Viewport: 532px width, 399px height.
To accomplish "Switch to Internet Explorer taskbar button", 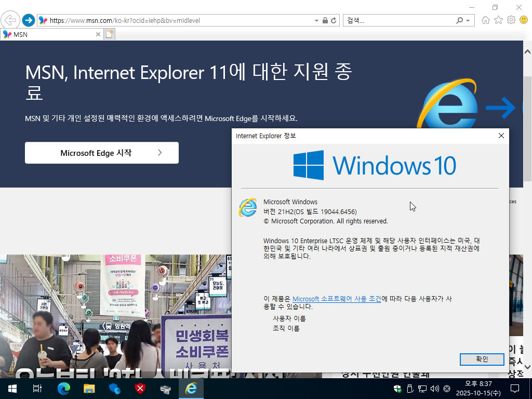I will pyautogui.click(x=191, y=389).
